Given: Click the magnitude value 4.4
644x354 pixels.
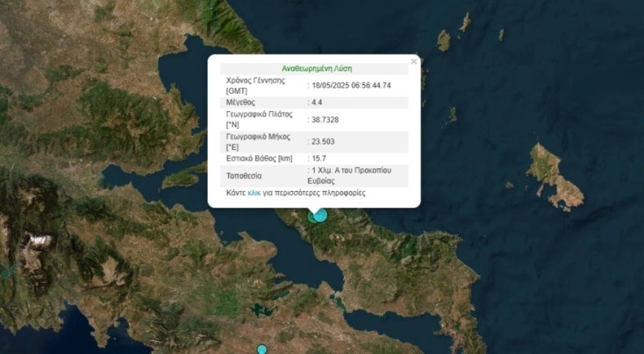Looking at the screenshot, I should pyautogui.click(x=317, y=103).
